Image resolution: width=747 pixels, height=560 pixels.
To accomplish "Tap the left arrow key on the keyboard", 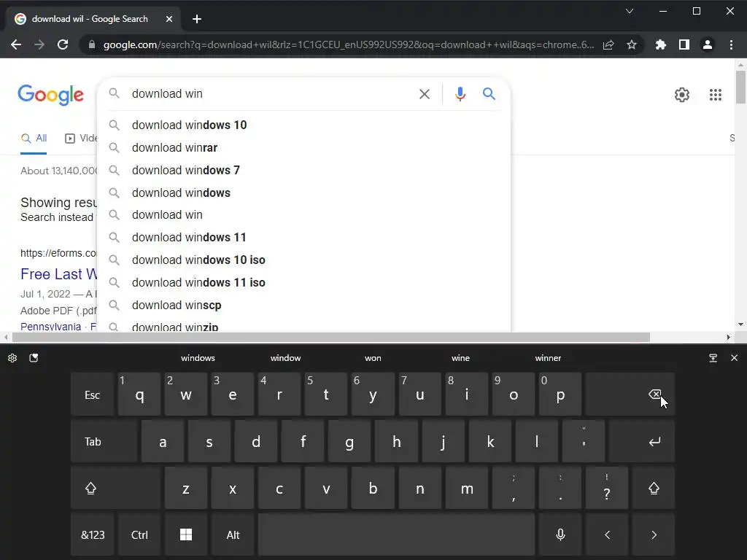I will coord(607,534).
